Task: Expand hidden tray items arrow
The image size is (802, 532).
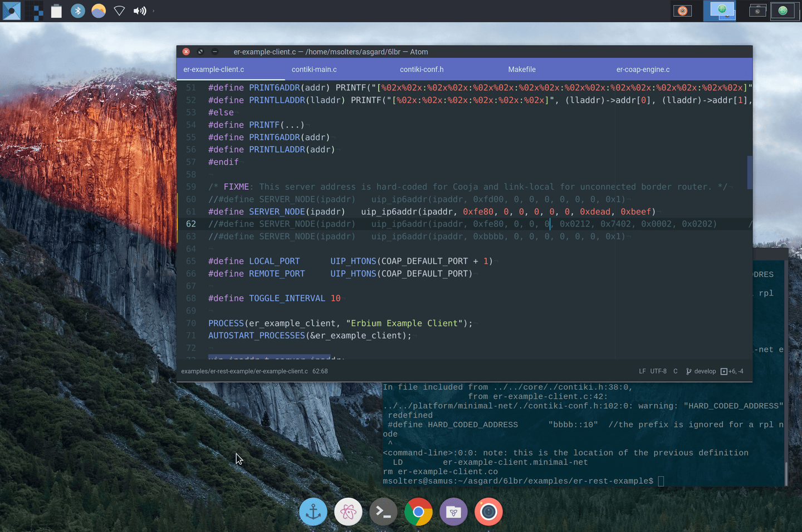Action: point(154,11)
